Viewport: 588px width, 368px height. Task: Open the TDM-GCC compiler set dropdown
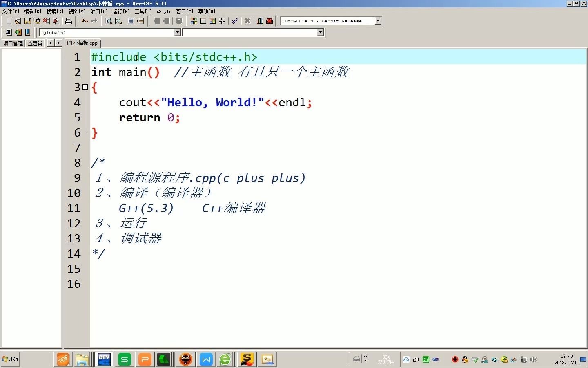pos(378,21)
